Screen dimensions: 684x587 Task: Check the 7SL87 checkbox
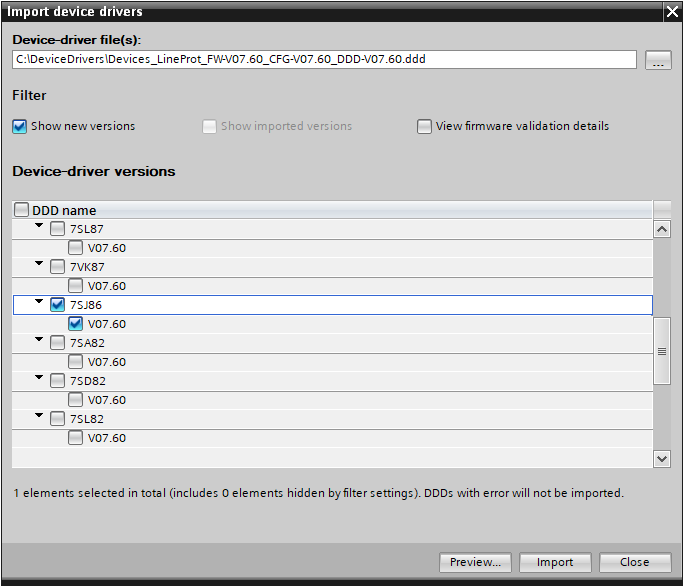pyautogui.click(x=58, y=229)
